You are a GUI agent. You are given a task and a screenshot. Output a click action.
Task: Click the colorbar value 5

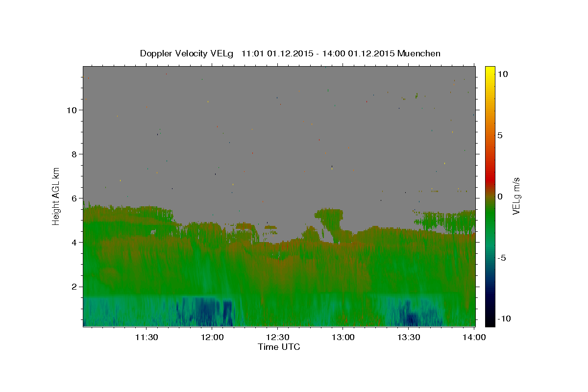[x=500, y=135]
